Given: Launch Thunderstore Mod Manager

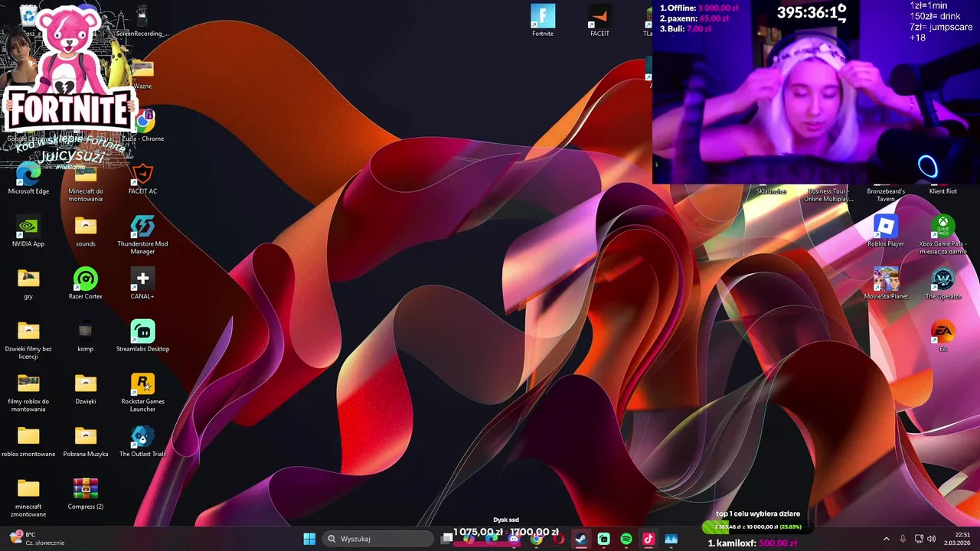Looking at the screenshot, I should click(x=142, y=234).
